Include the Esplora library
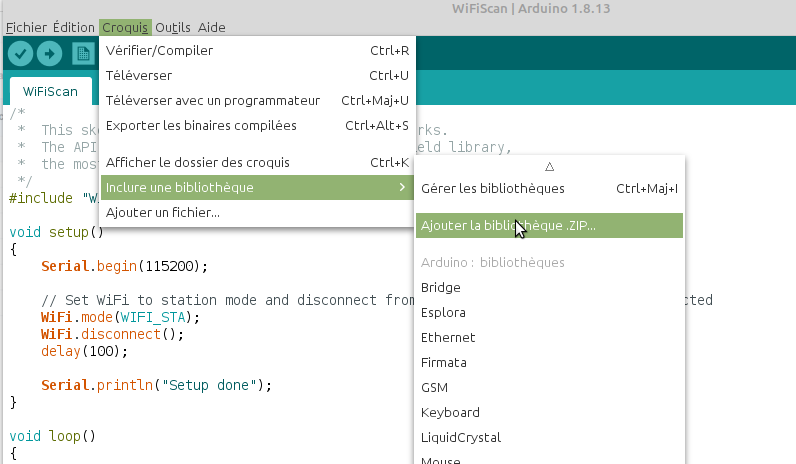The width and height of the screenshot is (796, 464). [549, 312]
